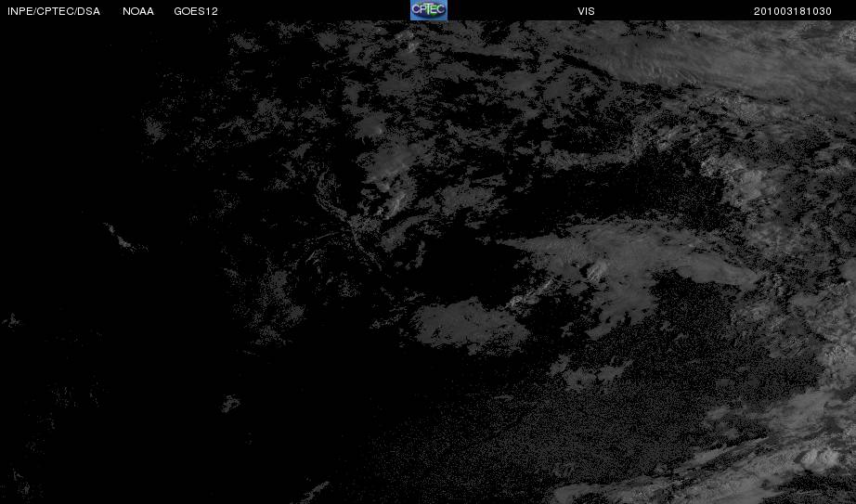Image resolution: width=856 pixels, height=504 pixels.
Task: Select the 201003181030 timestamp text
Action: click(793, 11)
